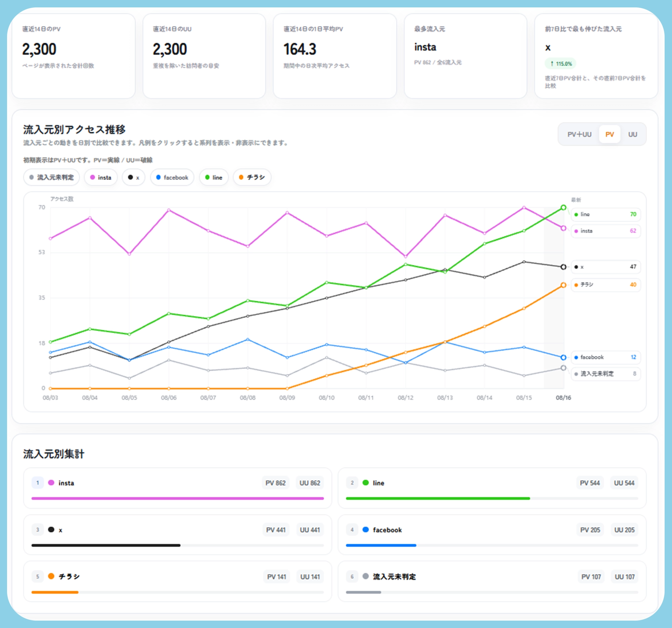Toggle the insta legend series
672x628 pixels.
click(101, 177)
